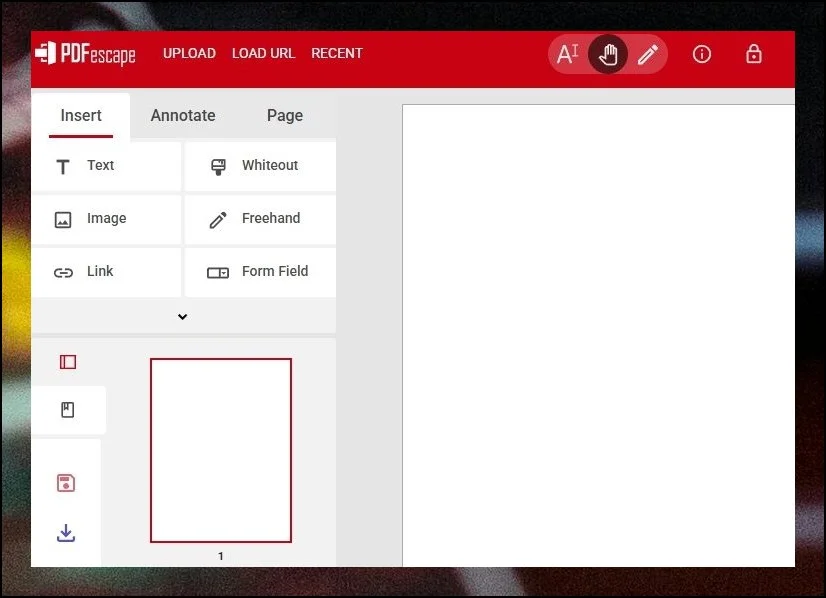The width and height of the screenshot is (826, 598).
Task: Open the Page tab
Action: tap(284, 116)
